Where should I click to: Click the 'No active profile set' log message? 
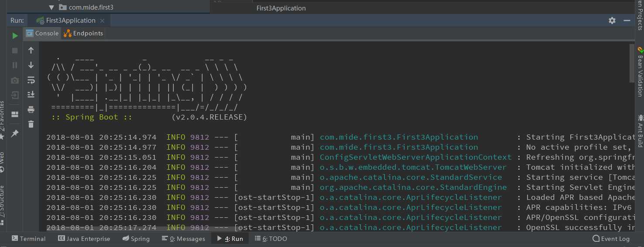580,147
